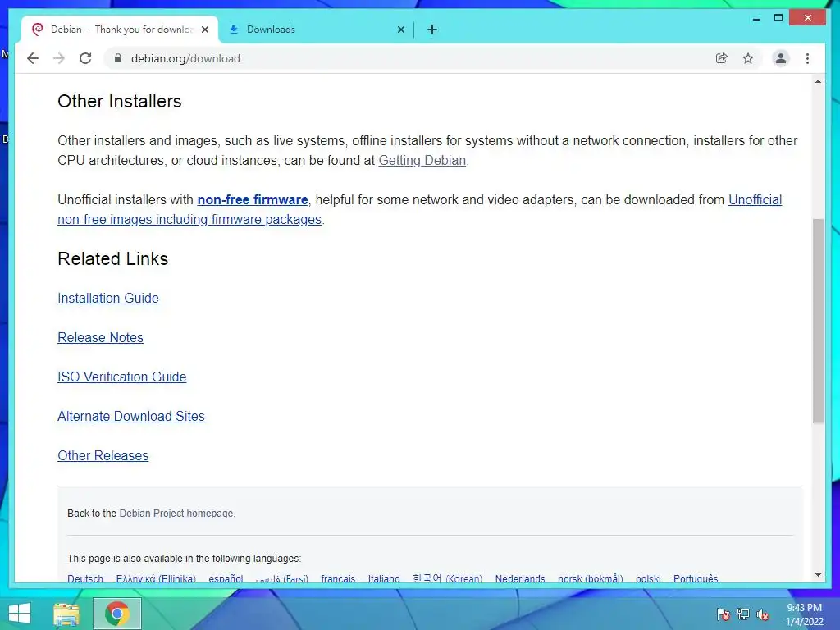Viewport: 840px width, 630px height.
Task: Click the scrollbar up arrow
Action: click(818, 81)
